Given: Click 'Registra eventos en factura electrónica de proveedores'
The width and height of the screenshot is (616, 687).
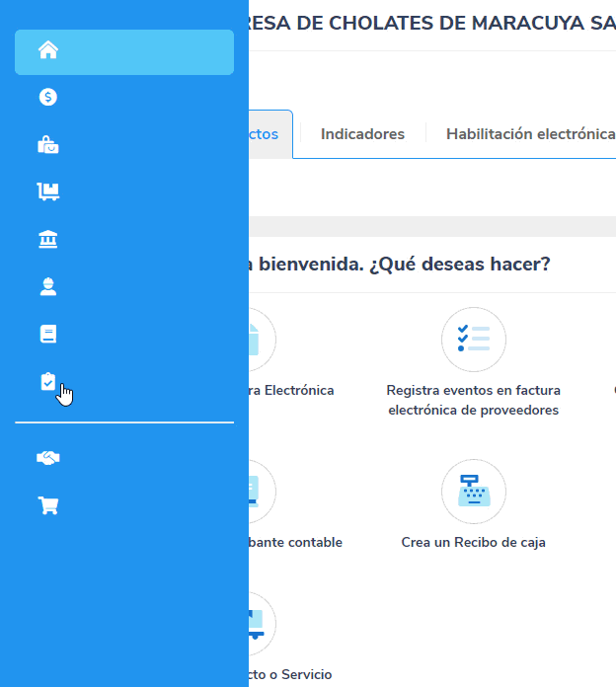Looking at the screenshot, I should coord(474,400).
